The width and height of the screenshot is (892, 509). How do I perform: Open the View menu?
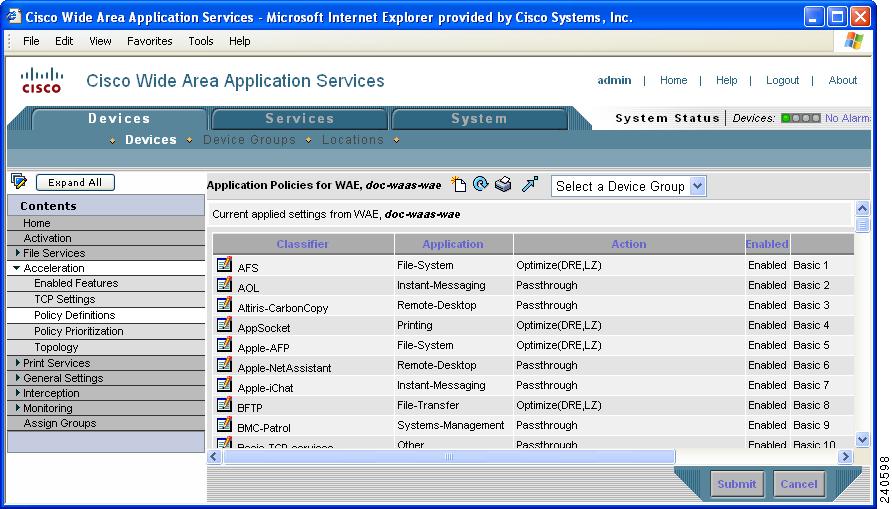(x=100, y=41)
